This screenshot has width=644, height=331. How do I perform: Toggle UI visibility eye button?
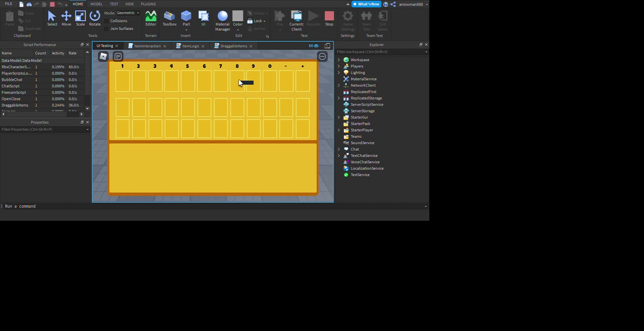coord(314,46)
